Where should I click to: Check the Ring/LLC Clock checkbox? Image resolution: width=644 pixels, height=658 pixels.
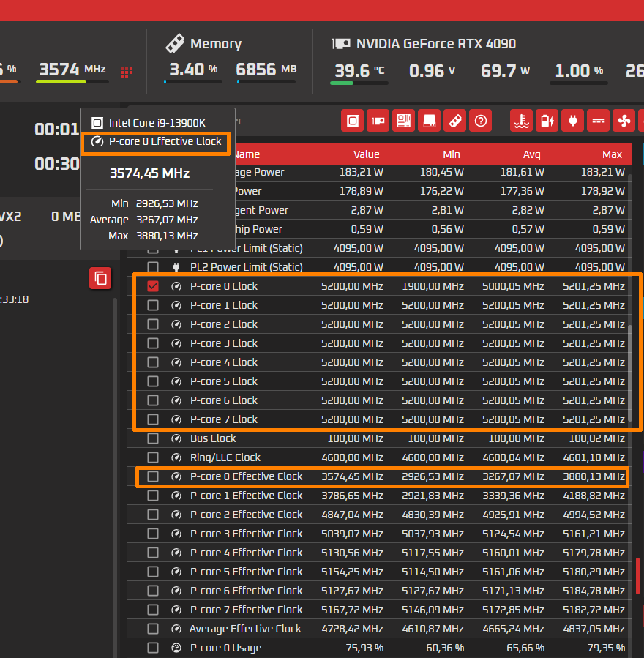coord(153,457)
